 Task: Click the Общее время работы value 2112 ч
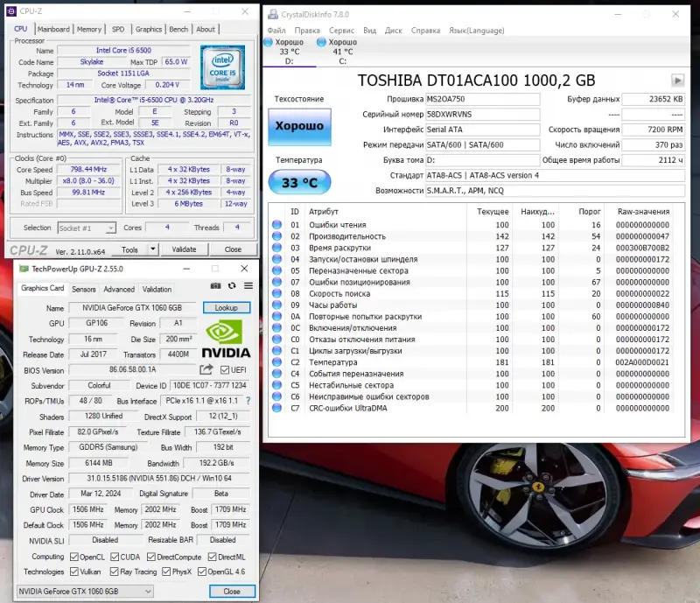pyautogui.click(x=653, y=160)
